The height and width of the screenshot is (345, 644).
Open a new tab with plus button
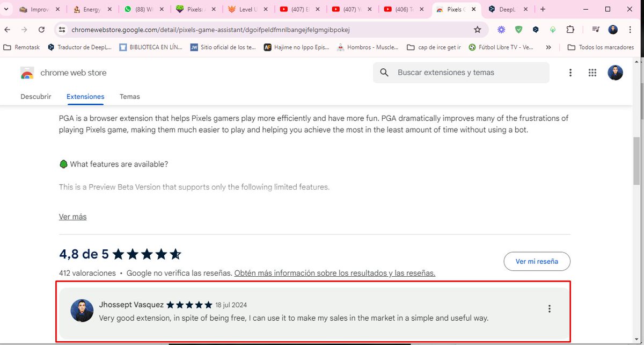[543, 9]
